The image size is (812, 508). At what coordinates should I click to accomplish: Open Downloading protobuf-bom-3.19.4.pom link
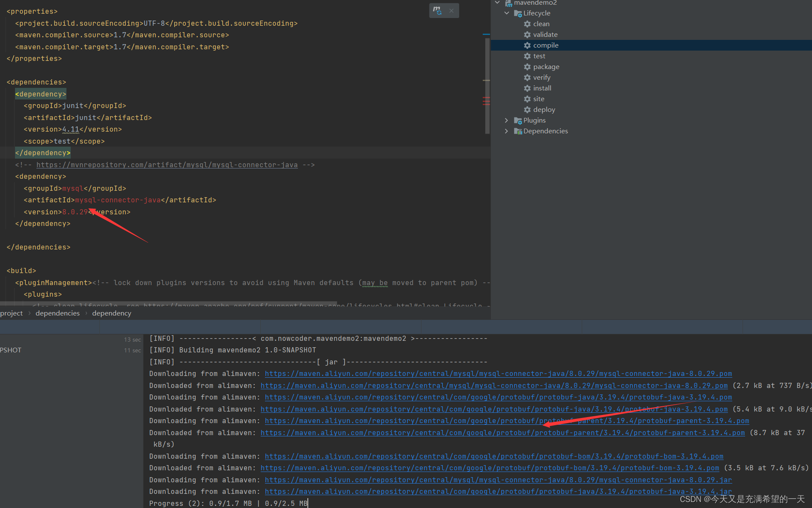click(494, 457)
